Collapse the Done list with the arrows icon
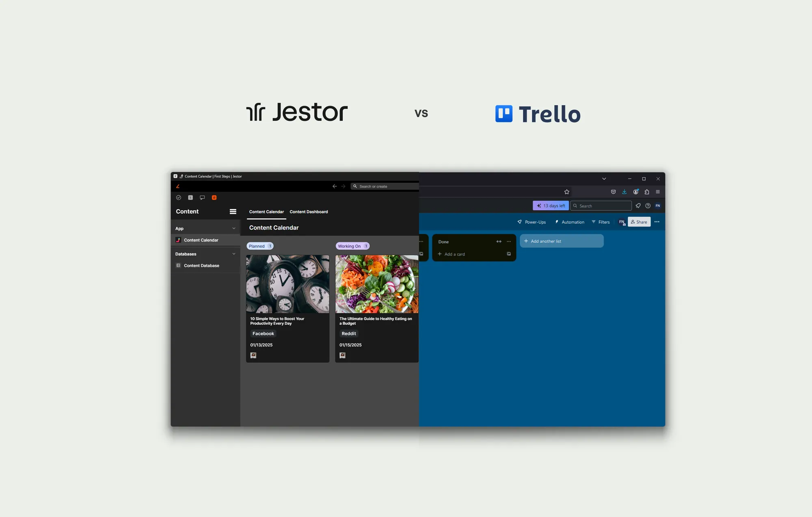 click(499, 241)
